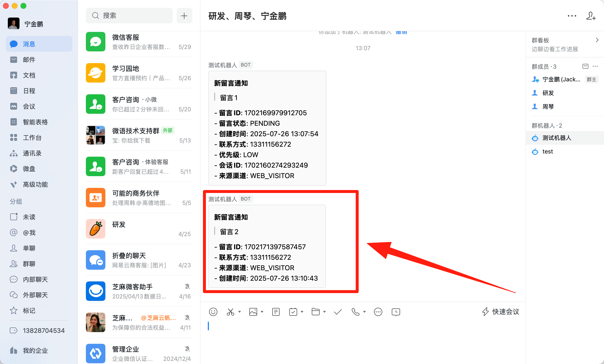Open the 工作台 workbench icon
Image resolution: width=604 pixels, height=364 pixels.
tap(14, 138)
